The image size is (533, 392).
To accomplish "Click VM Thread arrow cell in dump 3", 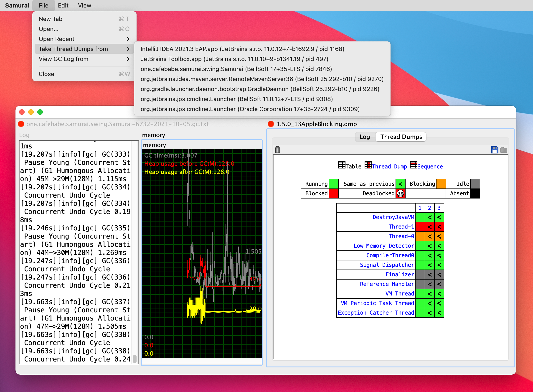I will 439,294.
